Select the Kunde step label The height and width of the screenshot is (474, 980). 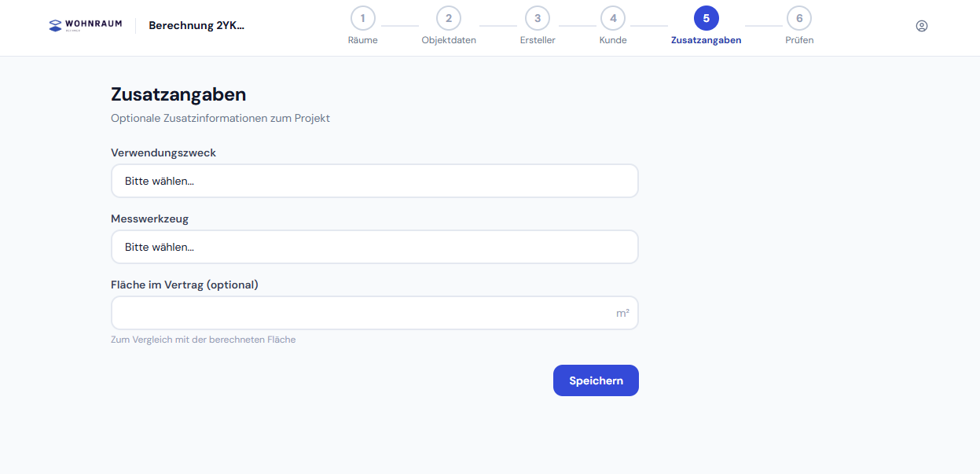[613, 41]
